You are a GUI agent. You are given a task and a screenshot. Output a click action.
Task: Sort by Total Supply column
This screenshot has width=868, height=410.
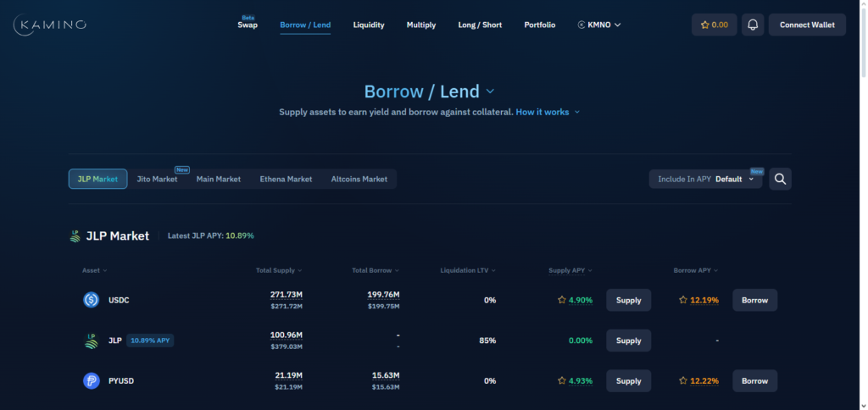(x=279, y=270)
